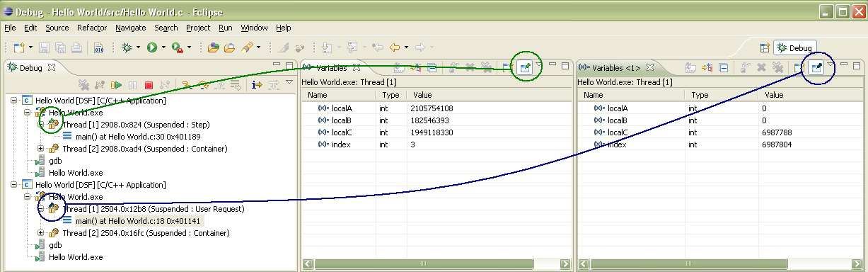The width and height of the screenshot is (868, 272).
Task: Click Collapse All in Variables view
Action: pos(432,68)
